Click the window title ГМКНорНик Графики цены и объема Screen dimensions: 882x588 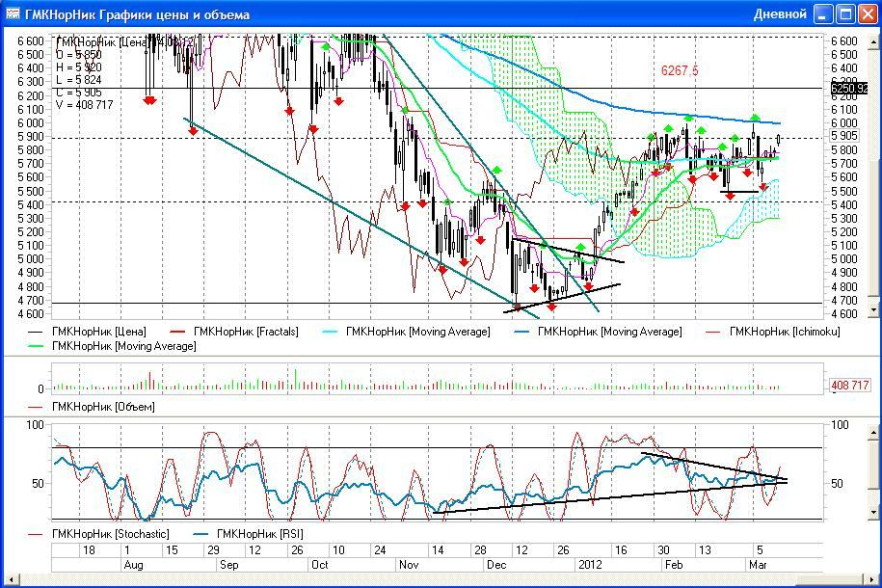pyautogui.click(x=137, y=14)
